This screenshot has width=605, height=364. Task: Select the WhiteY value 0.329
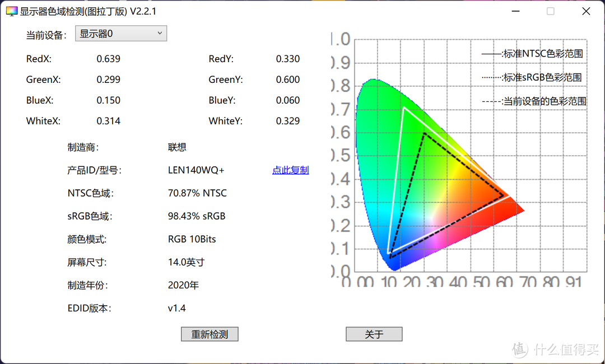[x=288, y=121]
